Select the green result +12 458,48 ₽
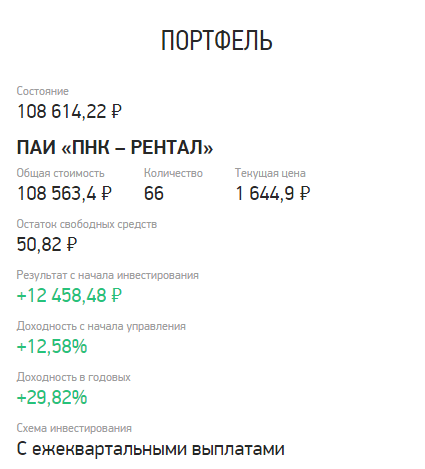The image size is (425, 469). [x=69, y=295]
